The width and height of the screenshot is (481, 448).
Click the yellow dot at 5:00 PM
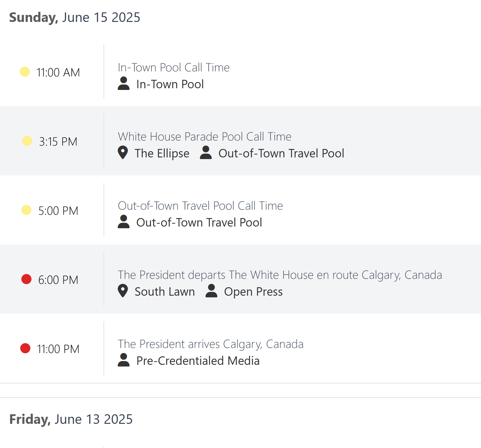26,210
